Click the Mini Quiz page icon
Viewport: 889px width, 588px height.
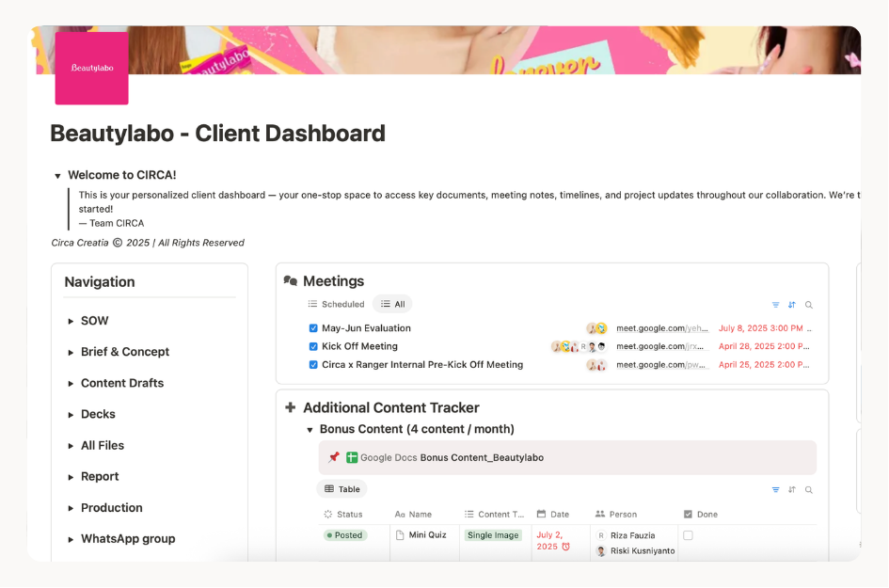(400, 534)
